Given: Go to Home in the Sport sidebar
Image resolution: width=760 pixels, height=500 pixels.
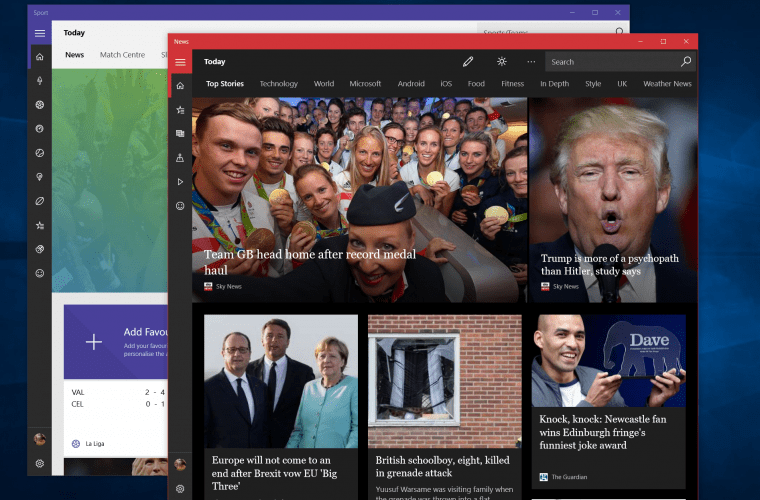Looking at the screenshot, I should pos(40,57).
